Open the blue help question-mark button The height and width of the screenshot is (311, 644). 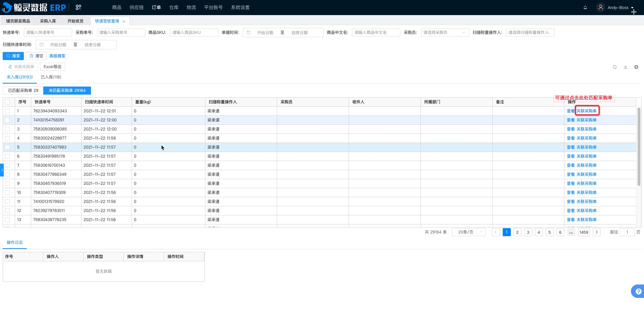[638, 291]
